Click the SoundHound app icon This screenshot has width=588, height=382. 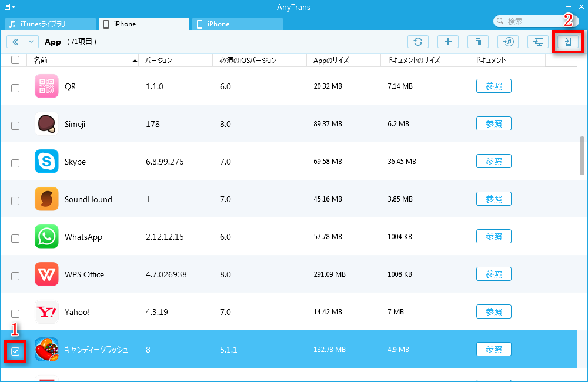[x=46, y=199]
